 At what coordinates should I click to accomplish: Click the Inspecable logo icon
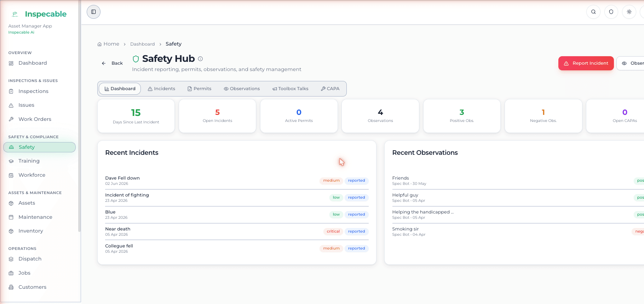15,14
